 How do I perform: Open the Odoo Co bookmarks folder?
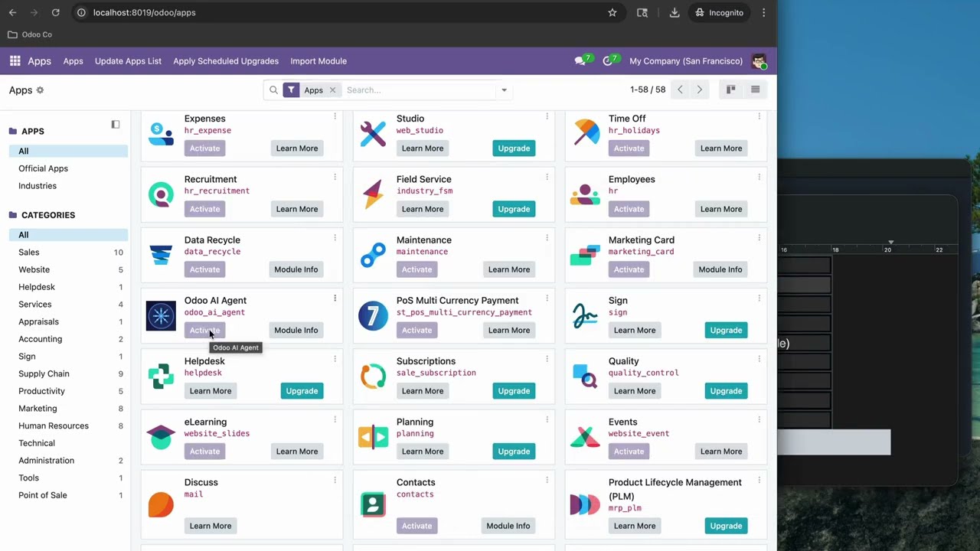[30, 34]
